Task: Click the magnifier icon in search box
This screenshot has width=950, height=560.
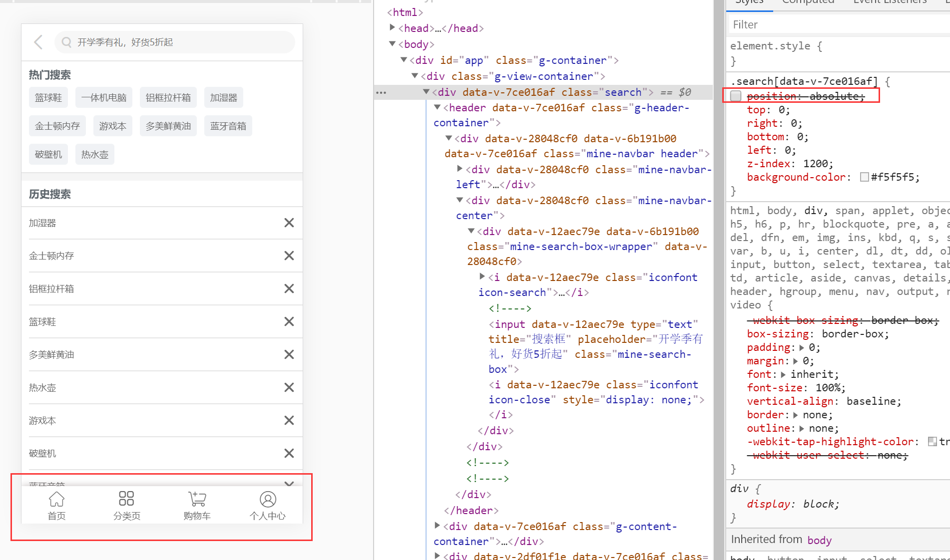Action: (x=66, y=42)
